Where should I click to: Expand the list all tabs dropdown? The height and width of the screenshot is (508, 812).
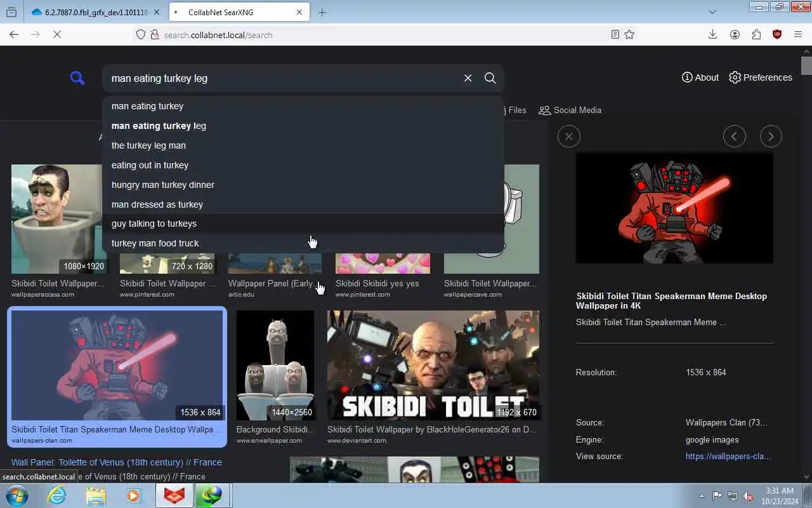tap(712, 12)
